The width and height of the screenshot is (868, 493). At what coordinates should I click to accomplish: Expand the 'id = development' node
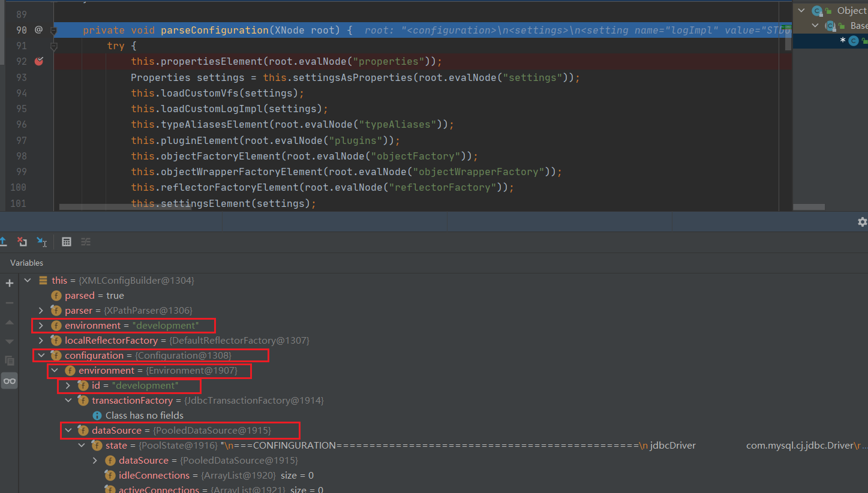point(68,385)
